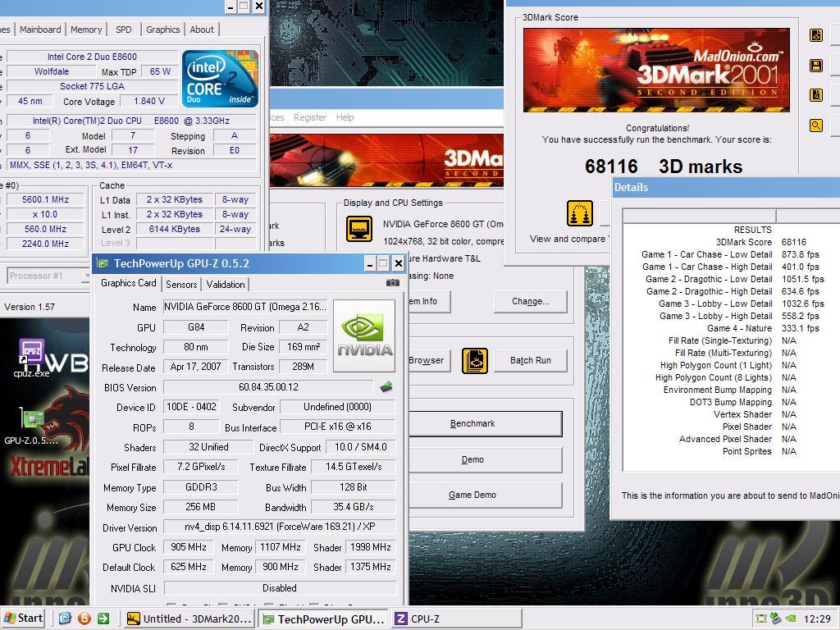Click the GPU-Z Name field

[245, 307]
